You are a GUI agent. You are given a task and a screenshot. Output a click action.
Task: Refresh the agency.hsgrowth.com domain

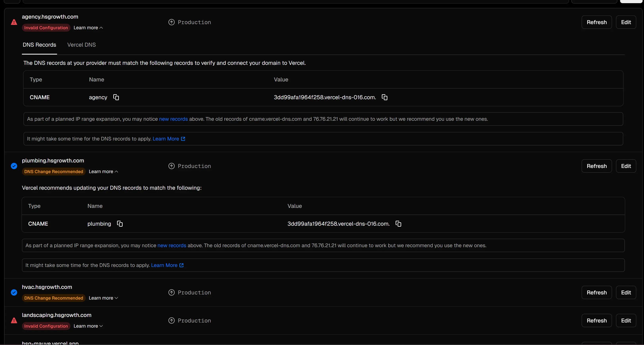click(596, 22)
